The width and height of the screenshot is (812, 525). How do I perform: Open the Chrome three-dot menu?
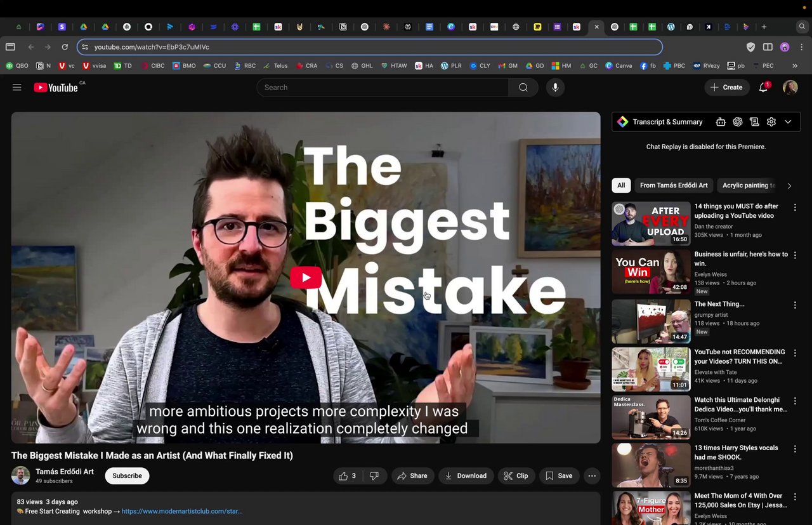802,47
